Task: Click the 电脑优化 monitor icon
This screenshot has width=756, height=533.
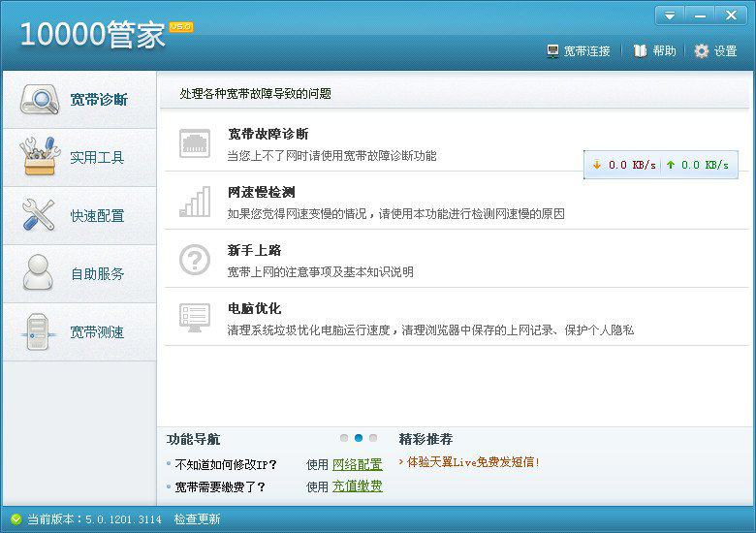Action: [x=195, y=318]
